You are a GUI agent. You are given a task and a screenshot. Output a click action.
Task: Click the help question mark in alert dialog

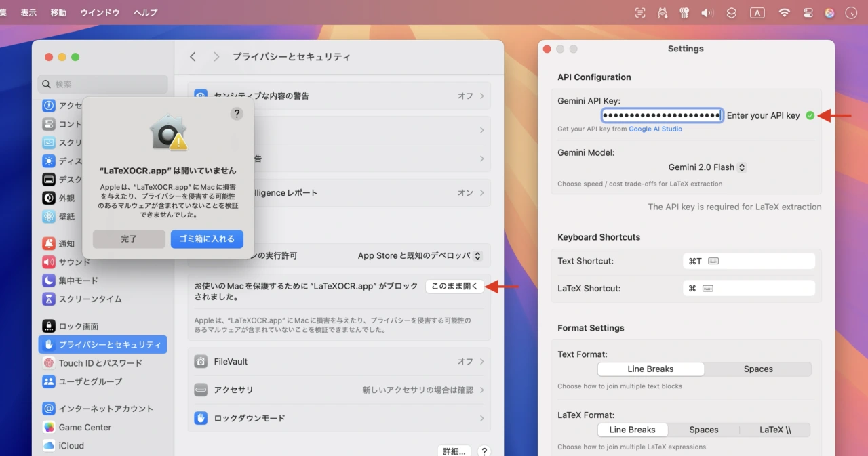click(237, 114)
